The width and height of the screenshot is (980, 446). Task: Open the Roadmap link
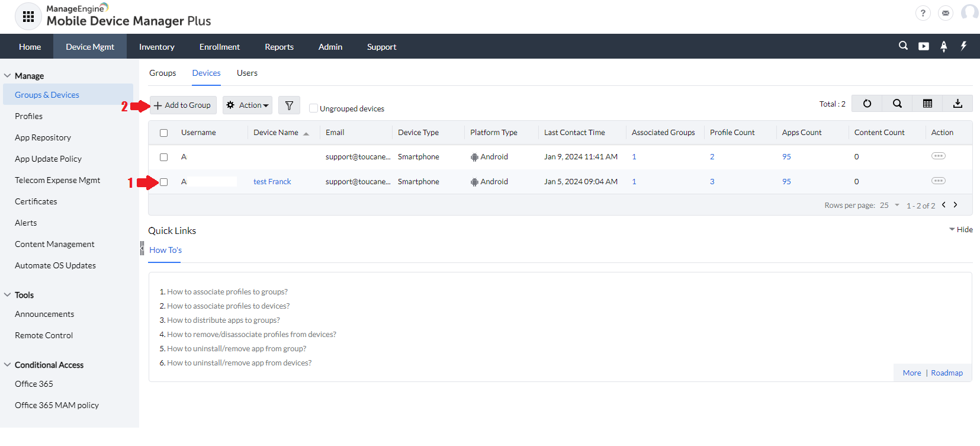947,373
